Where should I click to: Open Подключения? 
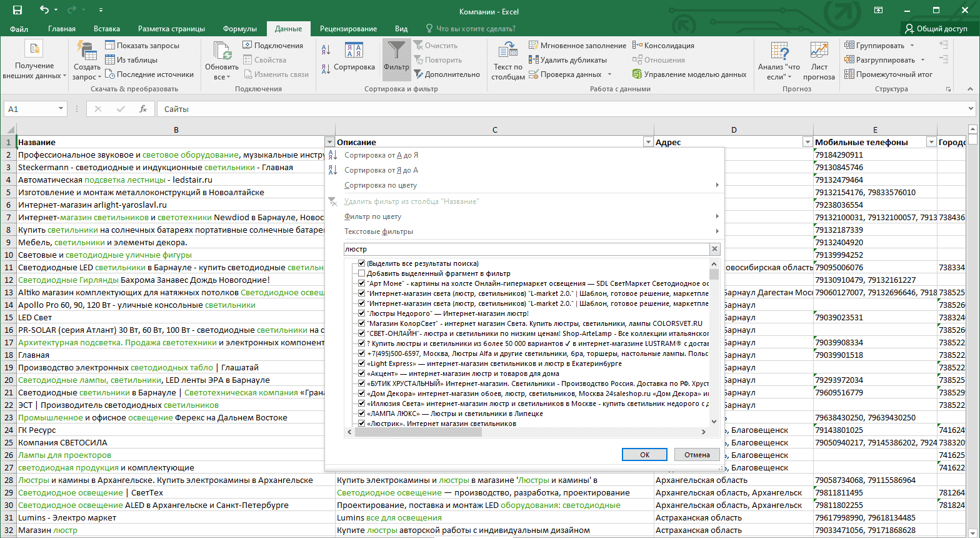[x=272, y=46]
